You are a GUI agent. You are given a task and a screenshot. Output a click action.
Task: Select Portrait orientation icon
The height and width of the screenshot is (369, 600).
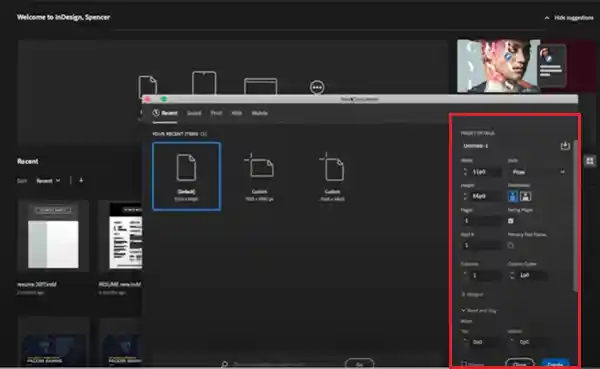pyautogui.click(x=513, y=196)
